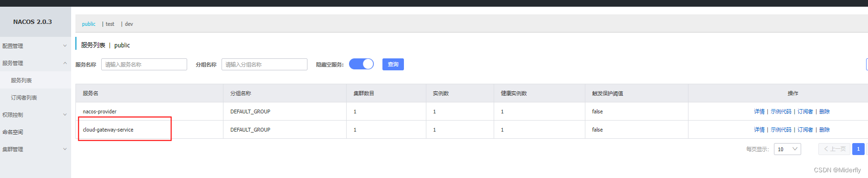The width and height of the screenshot is (868, 178).
Task: Switch to the dev namespace tab
Action: (x=129, y=24)
